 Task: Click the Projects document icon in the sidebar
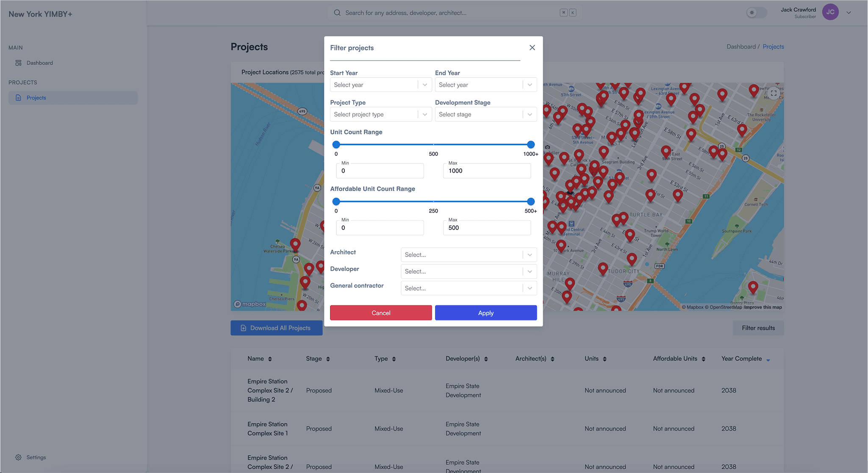(18, 97)
